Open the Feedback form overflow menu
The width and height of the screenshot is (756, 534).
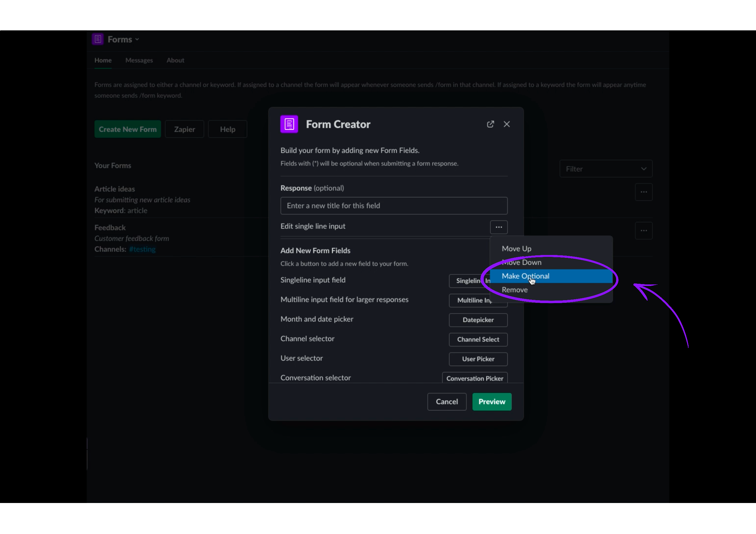click(x=644, y=230)
